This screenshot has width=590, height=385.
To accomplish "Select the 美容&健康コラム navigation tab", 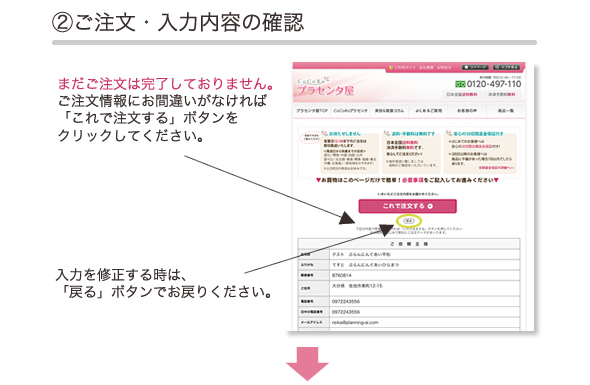I will click(389, 111).
